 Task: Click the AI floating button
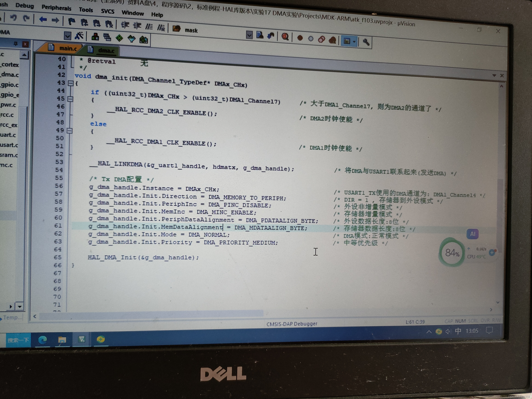(472, 234)
